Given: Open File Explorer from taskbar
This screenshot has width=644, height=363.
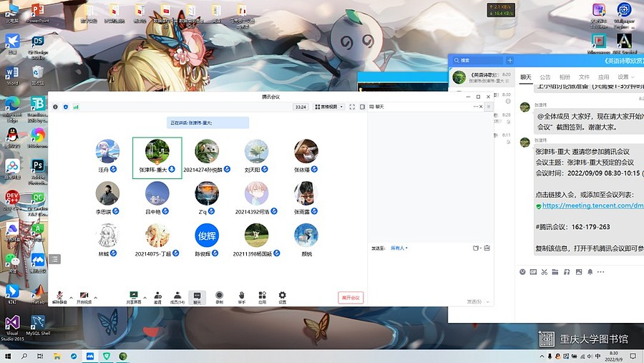Looking at the screenshot, I should (x=57, y=356).
